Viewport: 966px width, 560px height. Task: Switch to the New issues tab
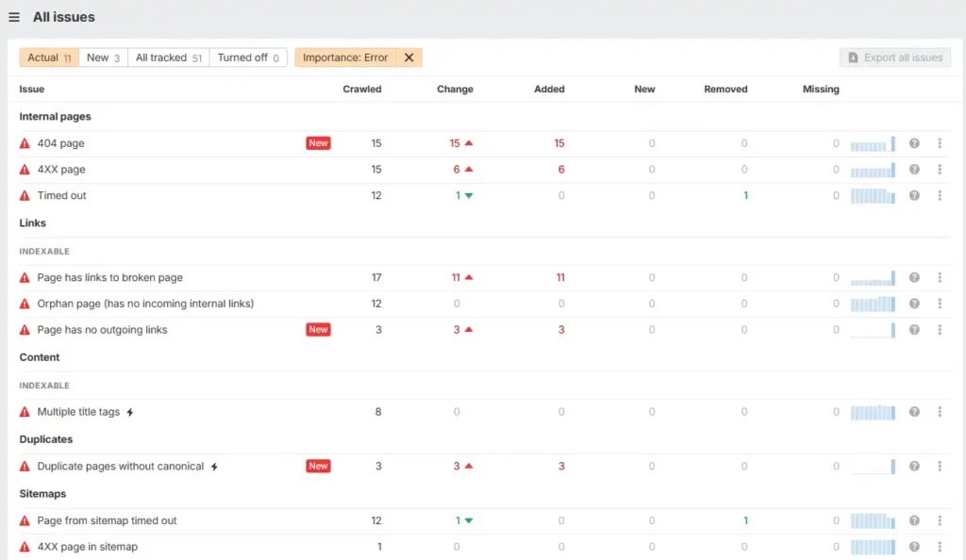(103, 58)
